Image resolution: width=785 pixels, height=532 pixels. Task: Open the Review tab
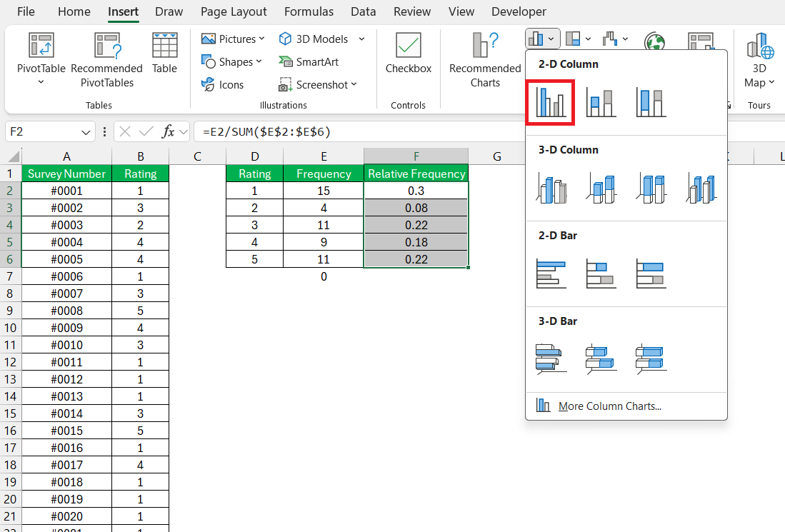pos(412,11)
